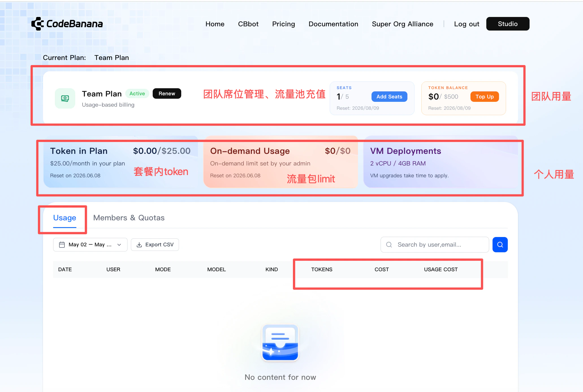This screenshot has width=583, height=392.
Task: Click the 2 vCPU / 4GB RAM text
Action: [x=398, y=163]
